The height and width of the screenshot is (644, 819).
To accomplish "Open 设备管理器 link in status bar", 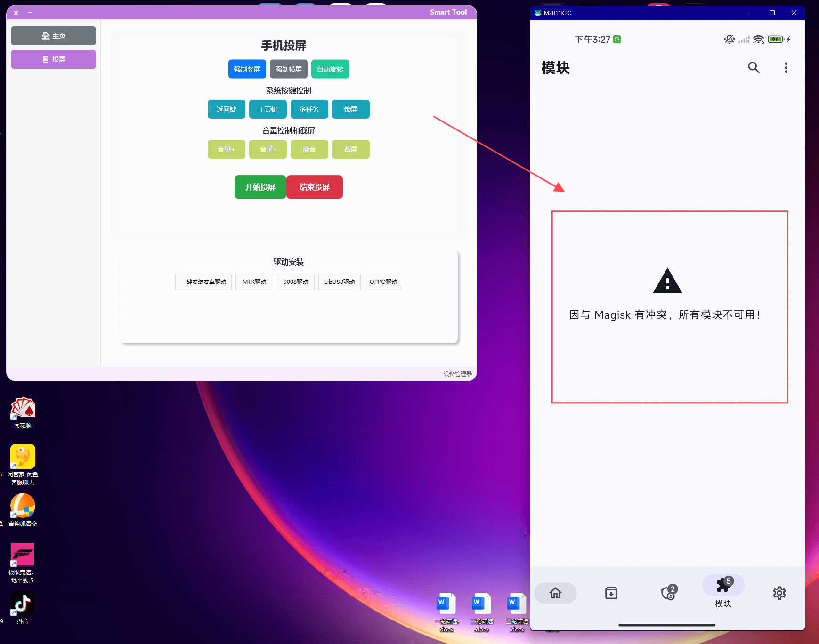I will coord(457,374).
